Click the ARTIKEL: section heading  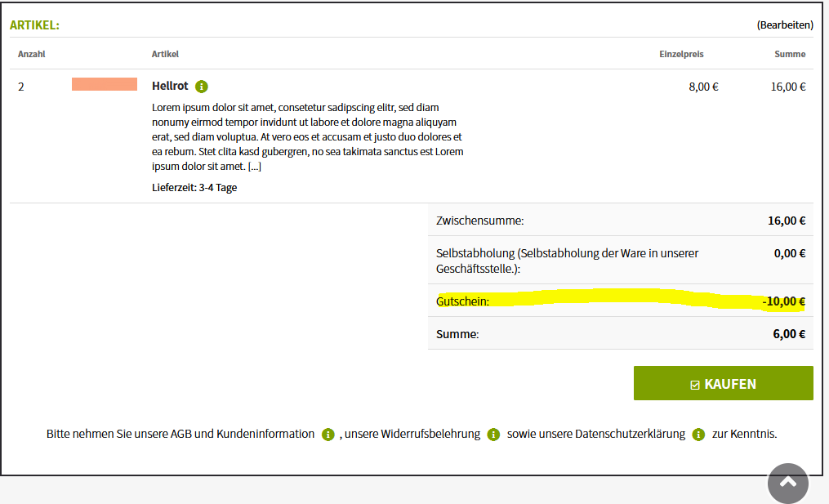pyautogui.click(x=34, y=25)
